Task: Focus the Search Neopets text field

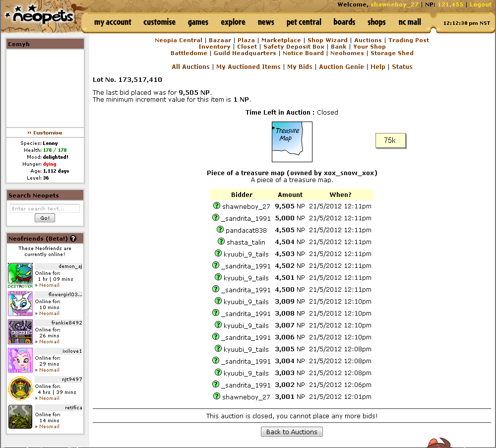Action: (45, 208)
